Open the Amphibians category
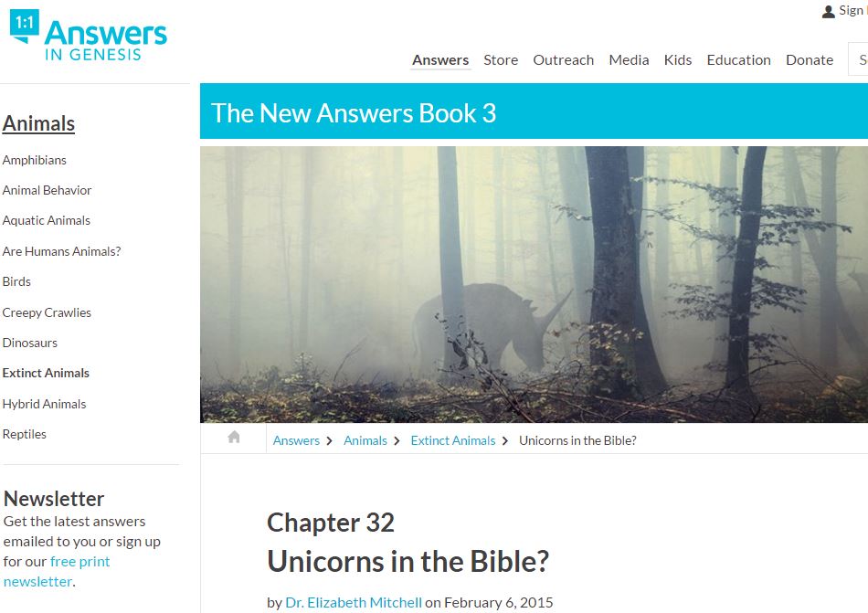 [x=35, y=160]
